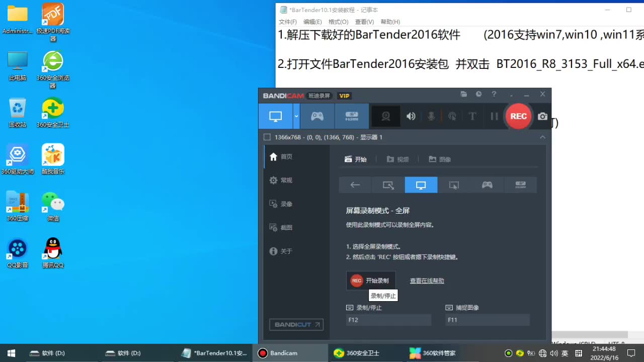Switch to the 图像 tab
644x362 pixels.
(x=440, y=159)
